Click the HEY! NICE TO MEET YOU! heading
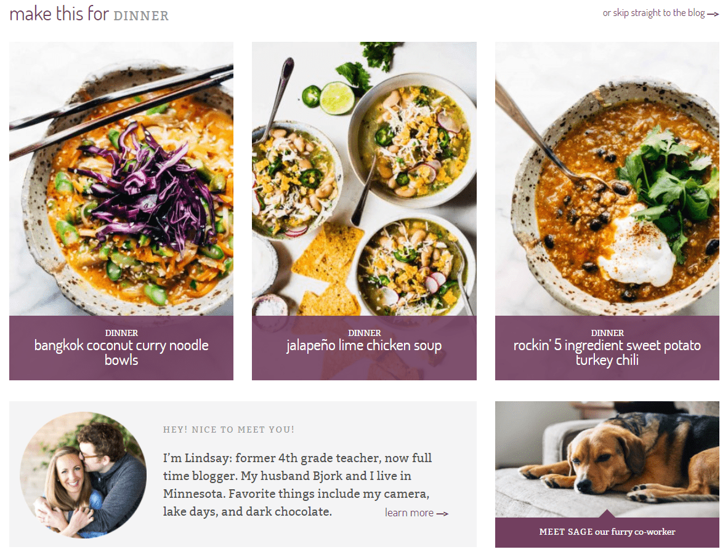Viewport: 728px width, 560px height. 229,430
